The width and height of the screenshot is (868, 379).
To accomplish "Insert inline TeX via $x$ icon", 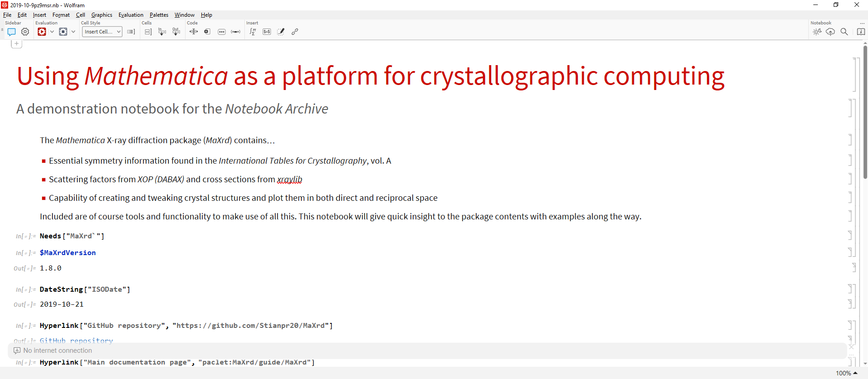I will click(x=267, y=32).
